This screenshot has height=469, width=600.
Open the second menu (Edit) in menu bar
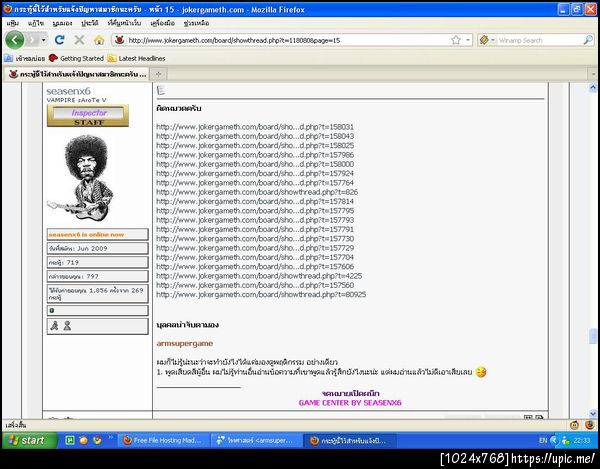click(36, 23)
